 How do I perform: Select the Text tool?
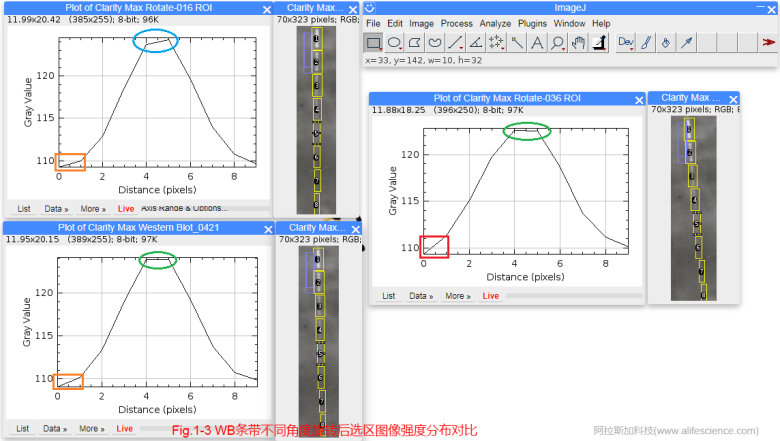537,42
